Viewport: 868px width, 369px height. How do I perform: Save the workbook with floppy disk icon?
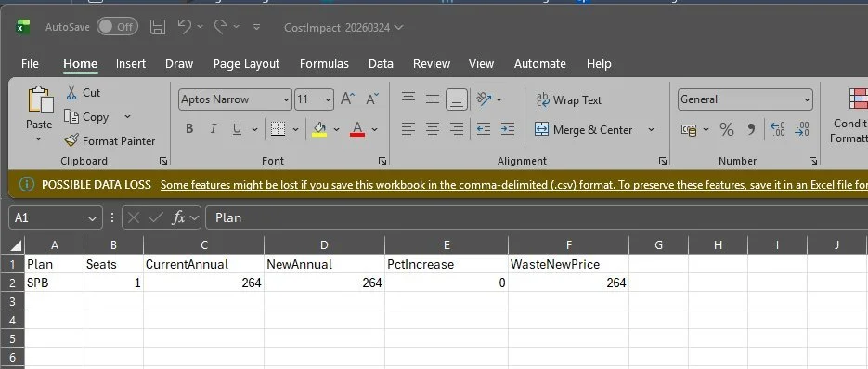coord(158,27)
